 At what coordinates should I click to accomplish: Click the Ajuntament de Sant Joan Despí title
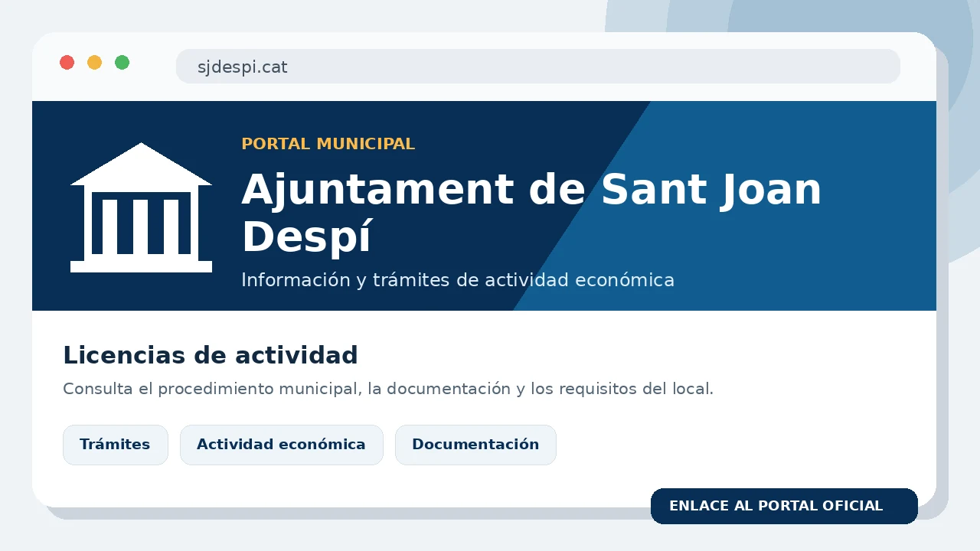pos(531,213)
